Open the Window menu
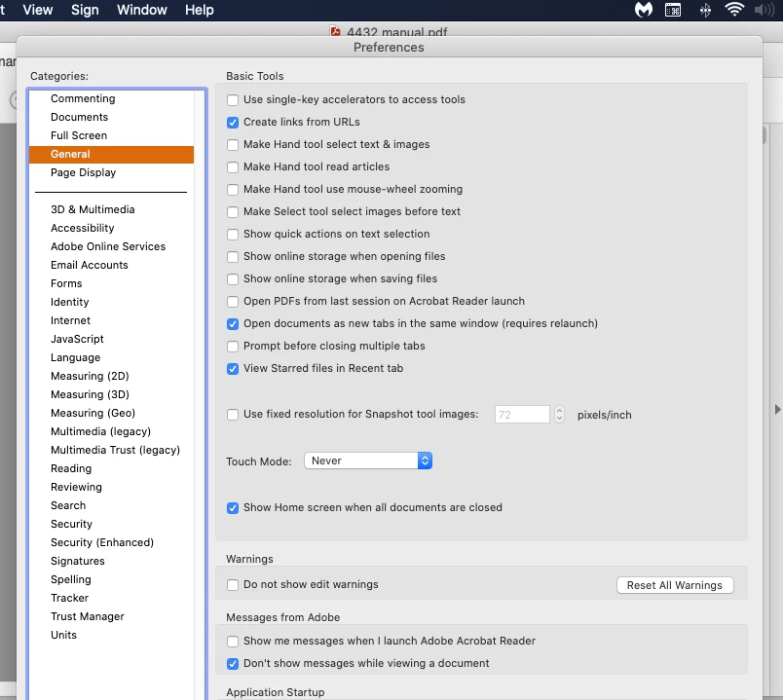 (x=142, y=10)
